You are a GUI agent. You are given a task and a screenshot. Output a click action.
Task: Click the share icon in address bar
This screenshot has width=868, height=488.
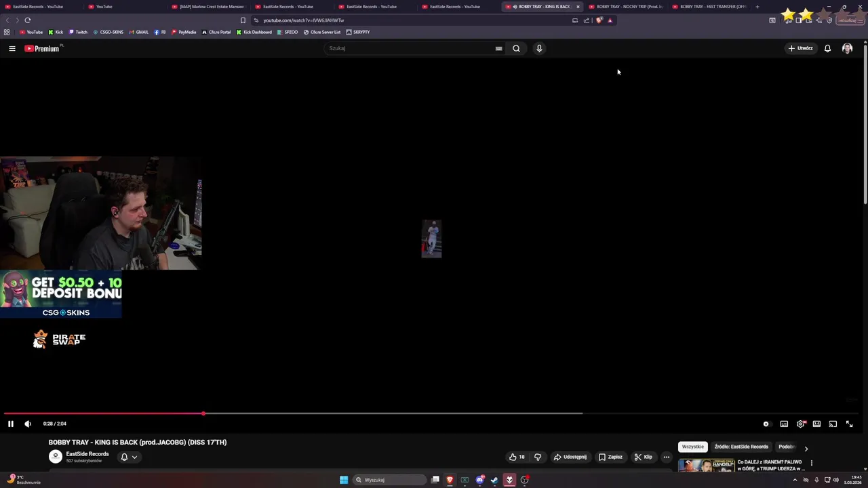point(587,20)
